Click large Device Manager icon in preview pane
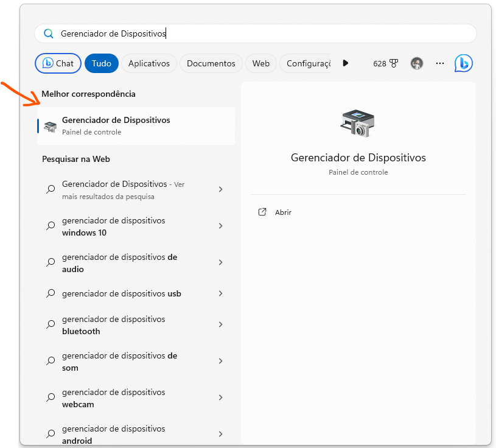Viewport: 496px width, 448px height. tap(358, 124)
